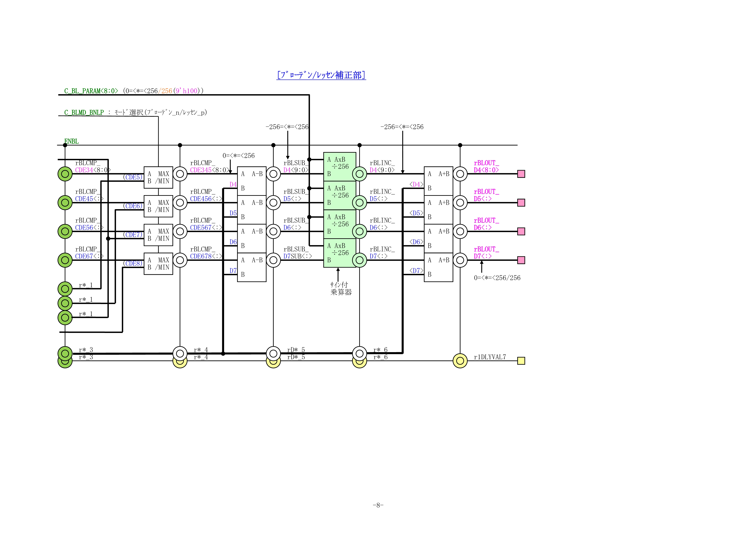Screen dimensions: 756x535
Task: Open the underlined blue title link at top
Action: (x=321, y=75)
